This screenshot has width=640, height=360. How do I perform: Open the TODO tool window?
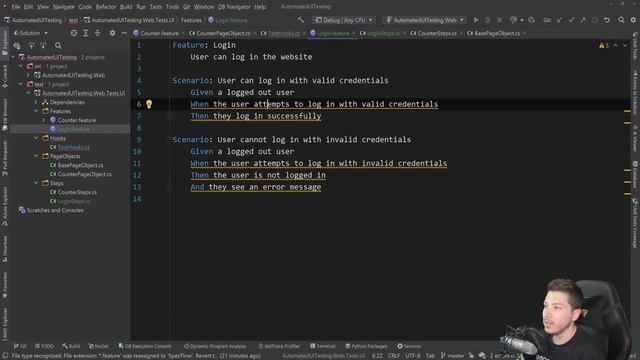click(x=44, y=346)
